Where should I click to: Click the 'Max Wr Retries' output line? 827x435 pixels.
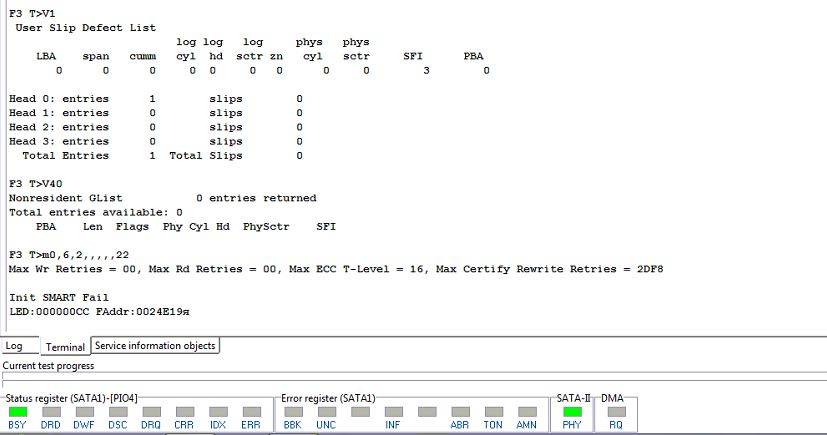(336, 269)
